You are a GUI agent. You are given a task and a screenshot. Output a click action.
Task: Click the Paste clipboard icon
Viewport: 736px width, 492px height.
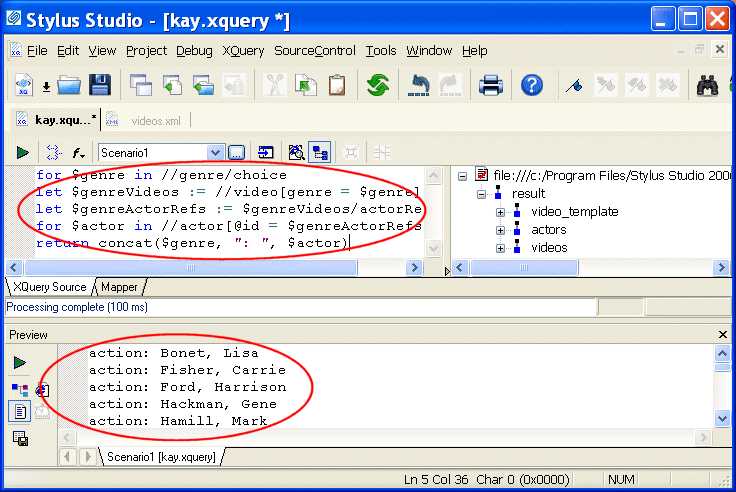[337, 86]
